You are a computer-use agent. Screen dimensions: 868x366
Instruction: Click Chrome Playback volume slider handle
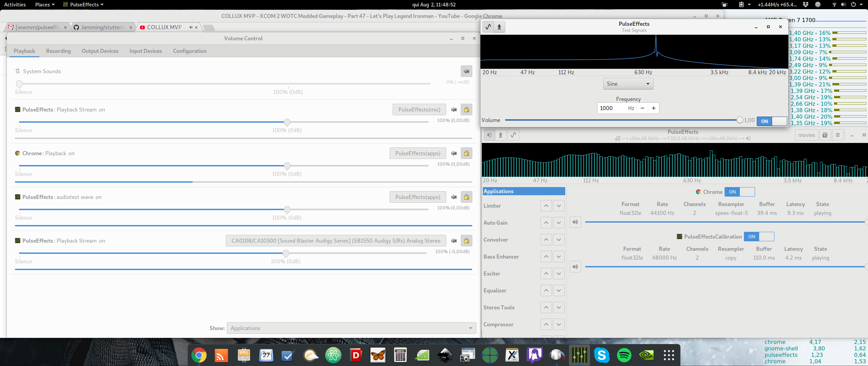point(287,166)
